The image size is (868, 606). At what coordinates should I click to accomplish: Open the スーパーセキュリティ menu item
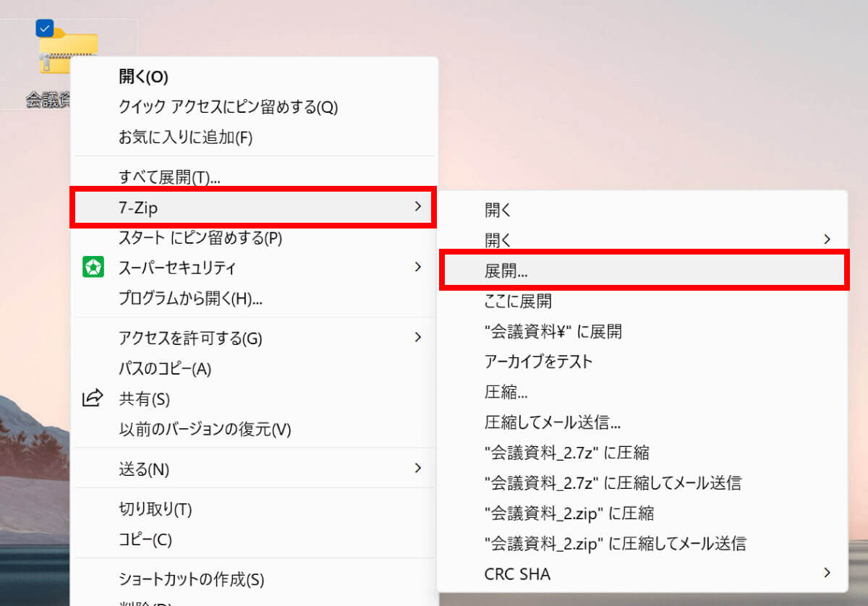point(255,268)
